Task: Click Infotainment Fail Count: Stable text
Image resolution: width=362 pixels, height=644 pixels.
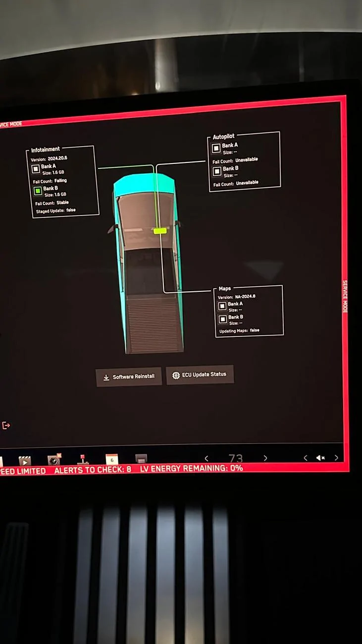Action: pyautogui.click(x=52, y=203)
